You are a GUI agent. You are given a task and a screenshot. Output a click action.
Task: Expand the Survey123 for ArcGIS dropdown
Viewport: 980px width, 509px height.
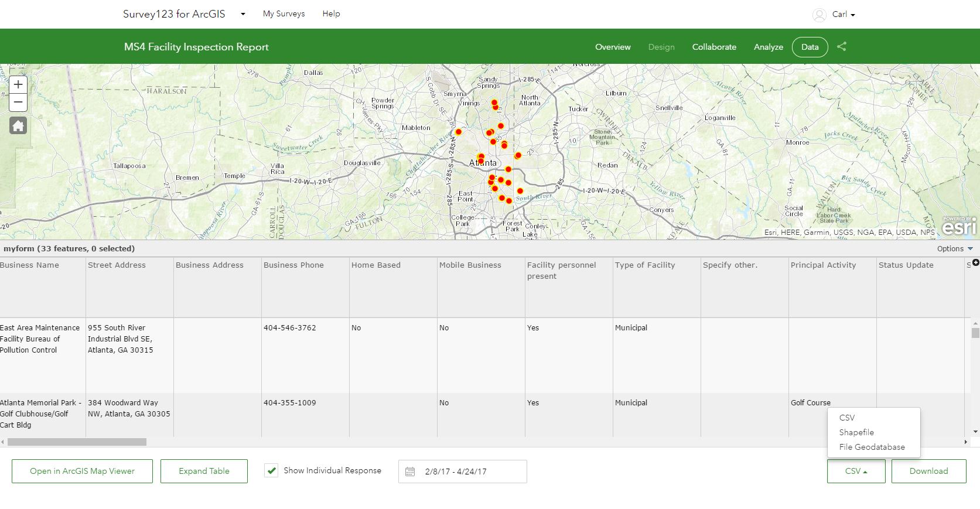pyautogui.click(x=243, y=14)
